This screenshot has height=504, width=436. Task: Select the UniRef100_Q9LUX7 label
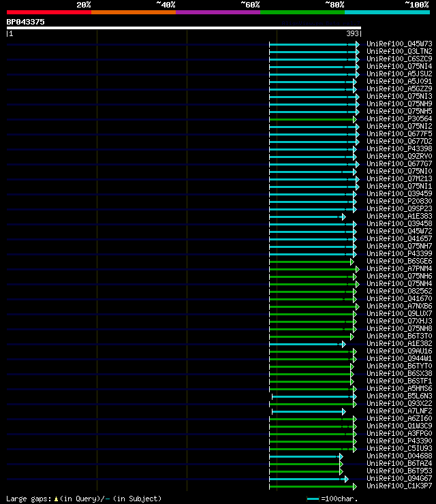(399, 314)
